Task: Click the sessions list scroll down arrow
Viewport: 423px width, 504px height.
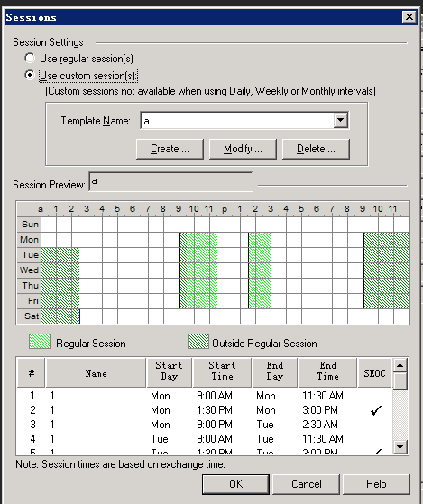Action: tap(400, 447)
